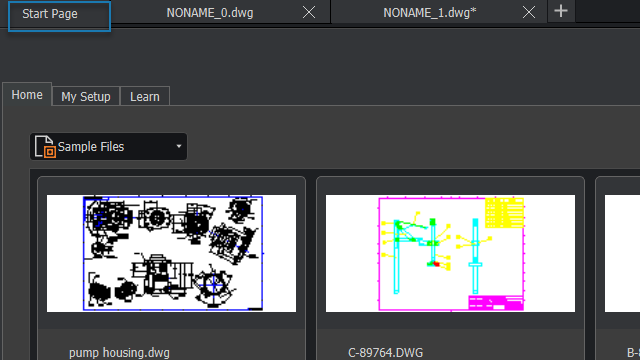This screenshot has height=360, width=640.
Task: Open the pump housing drawing thumbnail
Action: tap(171, 253)
